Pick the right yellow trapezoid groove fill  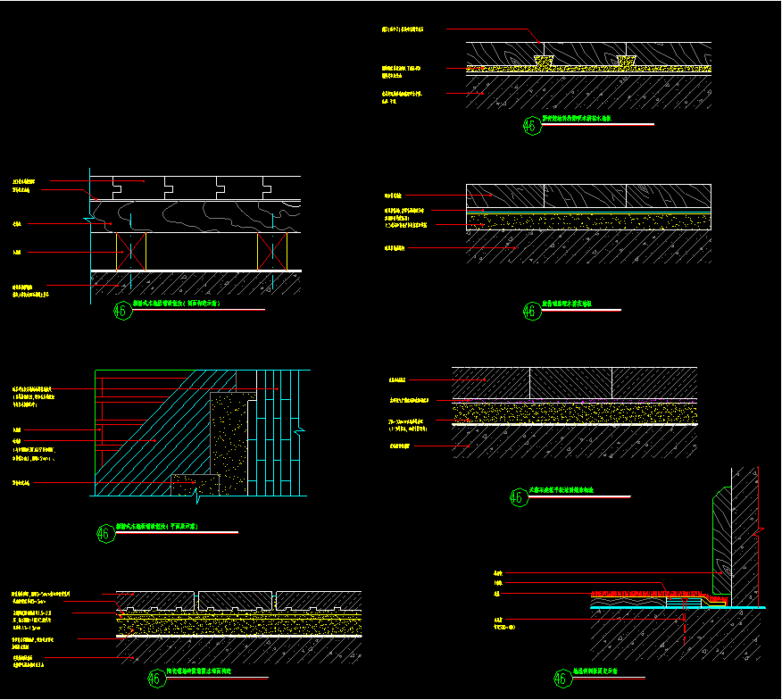[626, 62]
